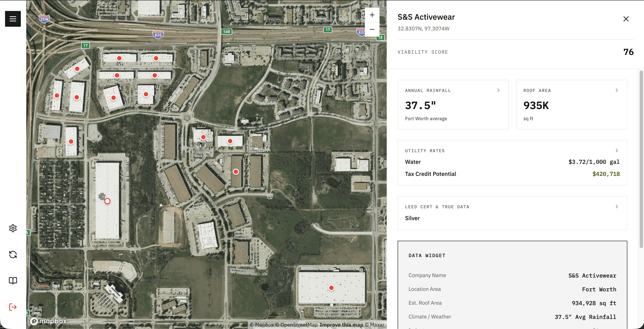Viewport: 644px width, 329px height.
Task: Click the details panel vertical scrollbar
Action: click(641, 159)
